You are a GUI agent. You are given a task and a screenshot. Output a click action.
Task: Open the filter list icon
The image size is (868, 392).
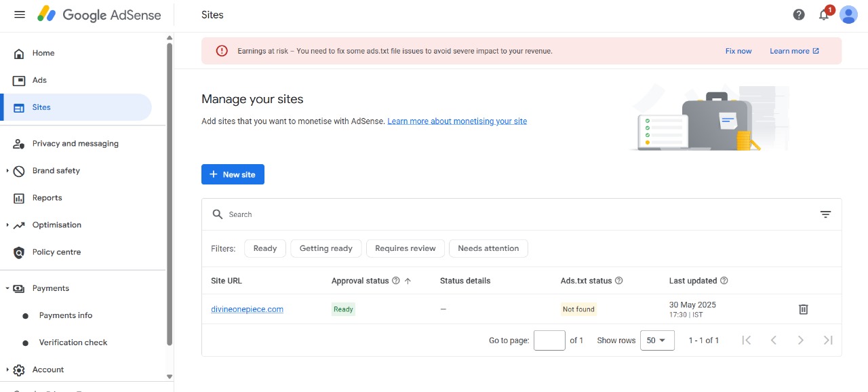coord(825,214)
